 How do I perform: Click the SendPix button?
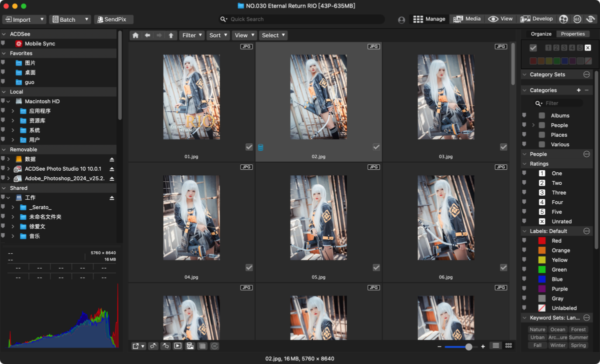113,19
